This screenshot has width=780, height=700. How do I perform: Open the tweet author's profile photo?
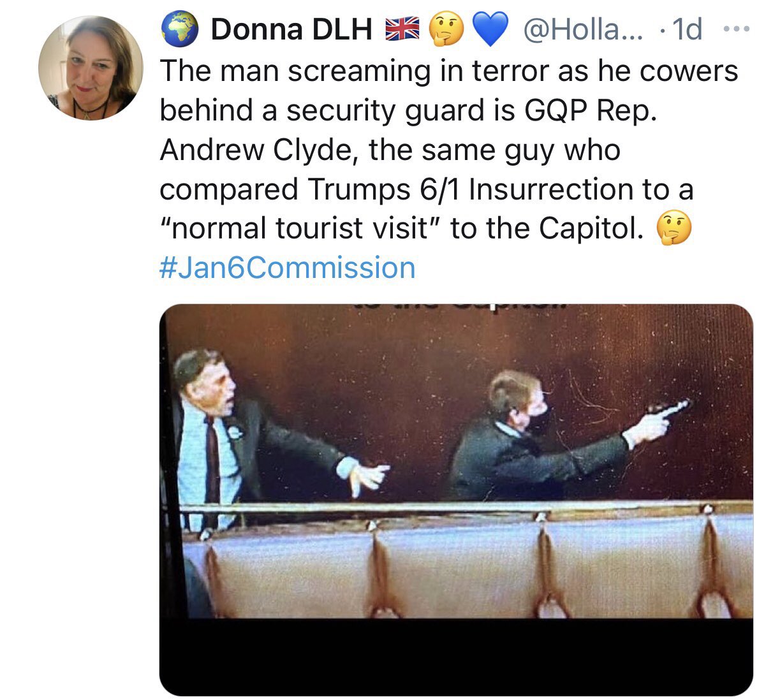pos(91,68)
